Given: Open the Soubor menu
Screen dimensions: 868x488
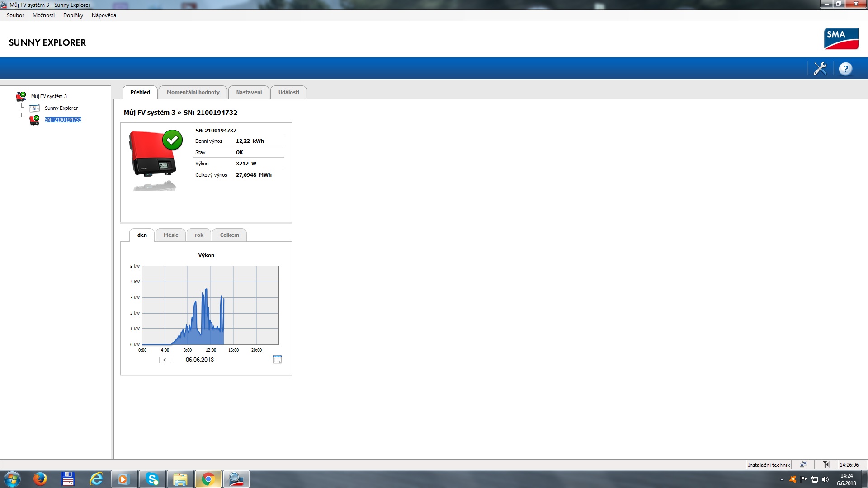Looking at the screenshot, I should [x=15, y=15].
